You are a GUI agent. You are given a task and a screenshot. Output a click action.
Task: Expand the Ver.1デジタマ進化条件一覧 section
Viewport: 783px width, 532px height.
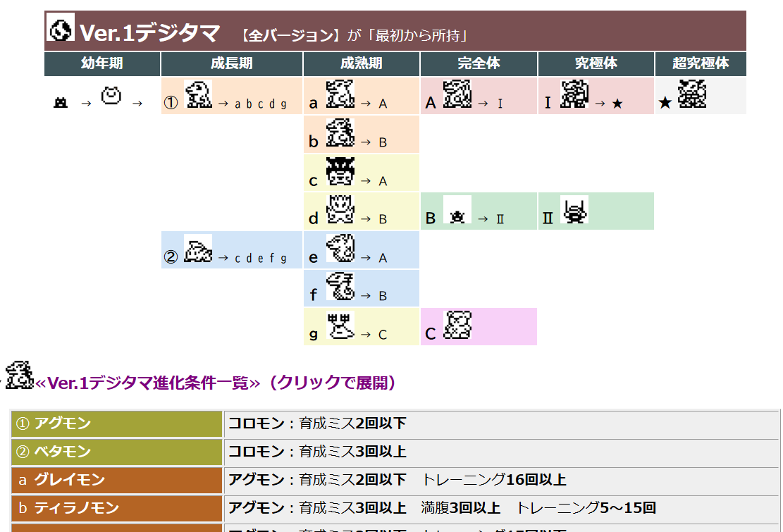(215, 383)
